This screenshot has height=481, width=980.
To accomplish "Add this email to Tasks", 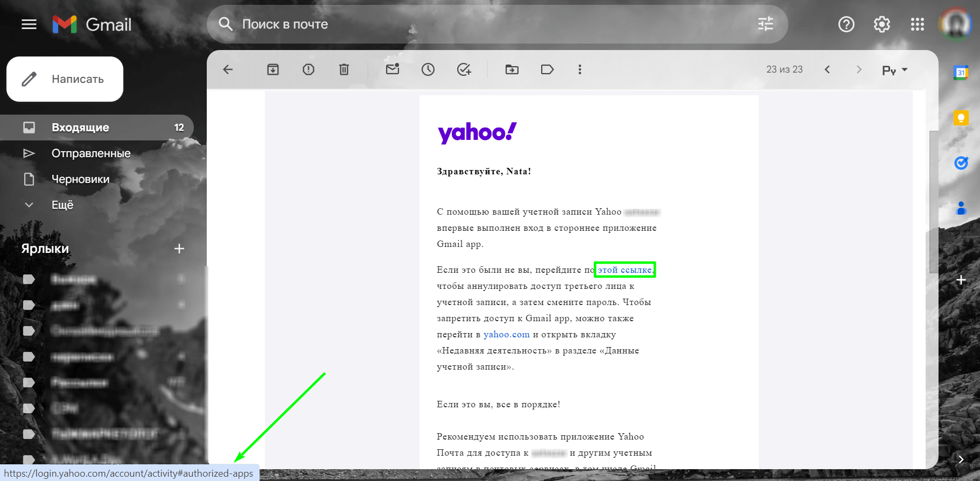I will click(464, 69).
